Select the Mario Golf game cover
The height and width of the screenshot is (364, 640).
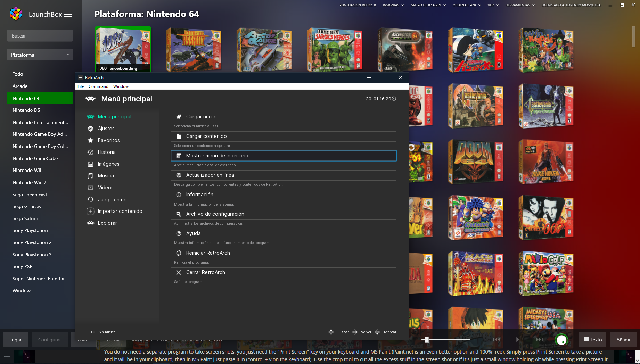(546, 273)
